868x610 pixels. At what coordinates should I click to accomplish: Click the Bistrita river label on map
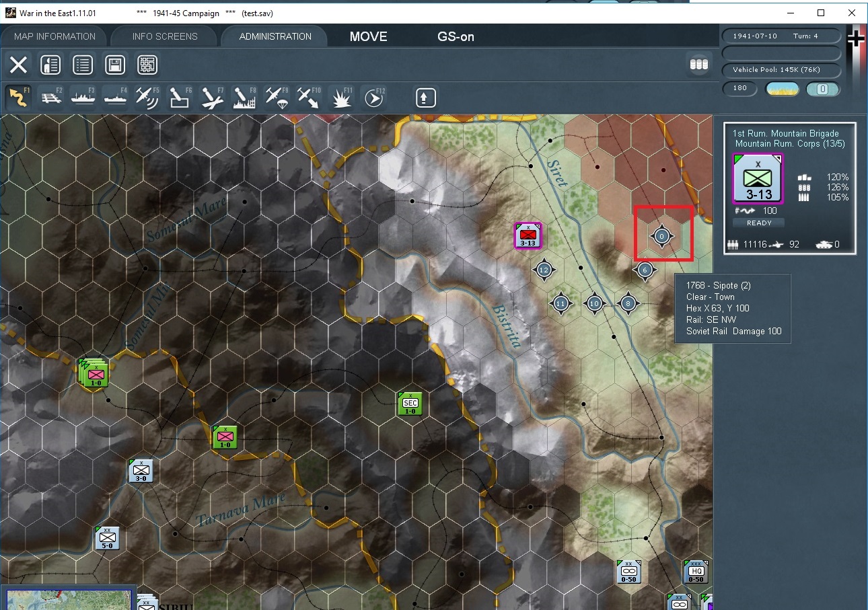tap(507, 326)
